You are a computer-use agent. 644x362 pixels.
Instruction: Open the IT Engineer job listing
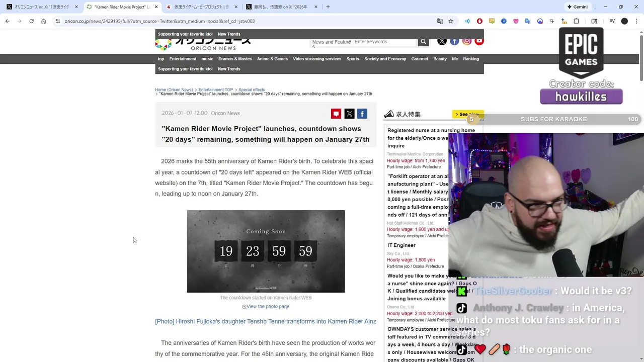click(401, 245)
